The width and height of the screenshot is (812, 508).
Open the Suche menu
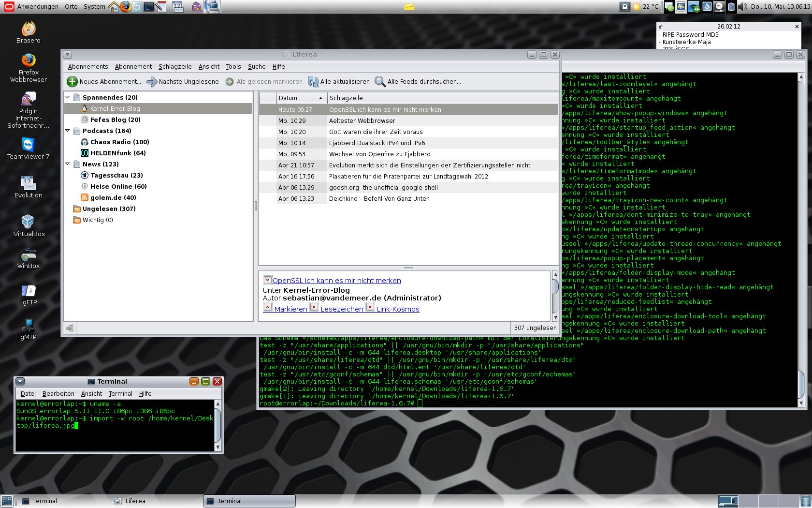(x=257, y=67)
